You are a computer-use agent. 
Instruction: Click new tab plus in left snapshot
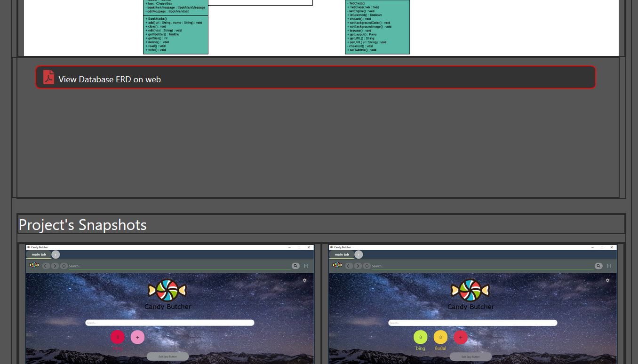[x=56, y=255]
